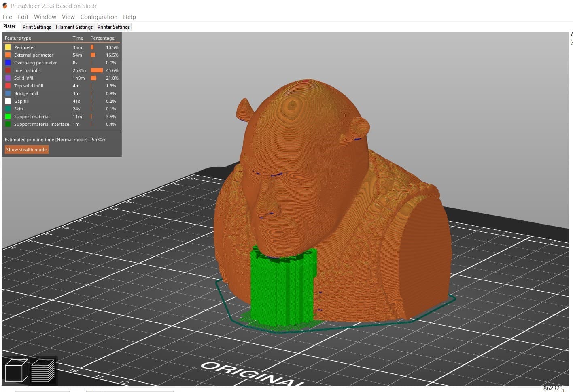Click the Solid infill 21.0% percentage
Image resolution: width=573 pixels, height=392 pixels.
point(112,78)
